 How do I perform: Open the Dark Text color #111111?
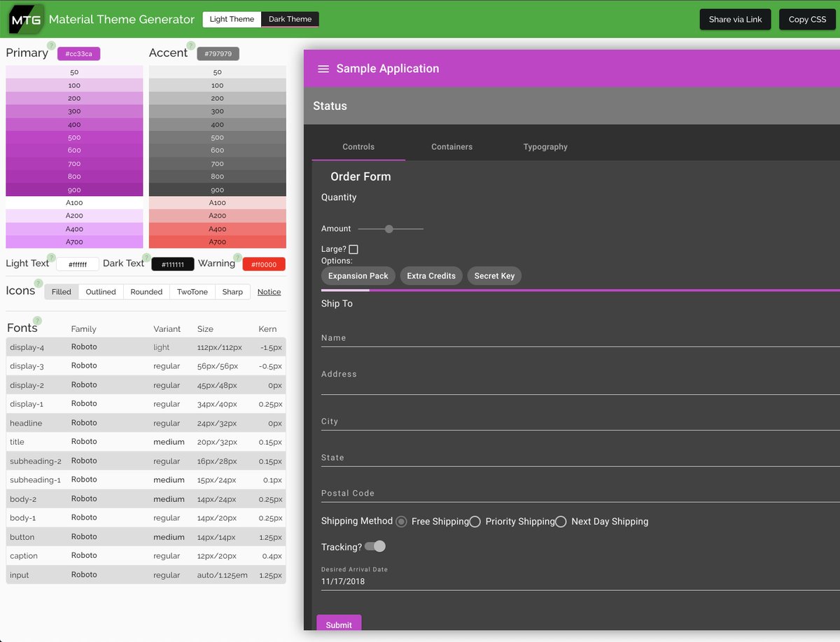pyautogui.click(x=173, y=265)
